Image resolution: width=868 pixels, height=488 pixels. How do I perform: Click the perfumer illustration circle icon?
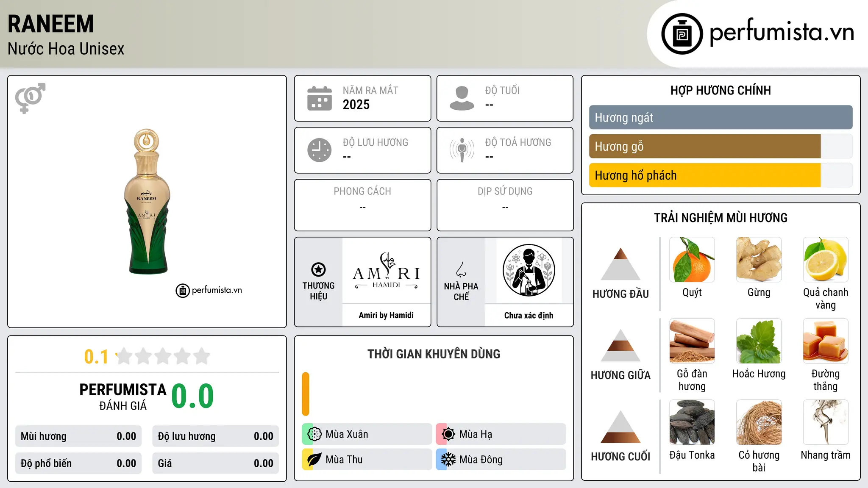coord(529,270)
